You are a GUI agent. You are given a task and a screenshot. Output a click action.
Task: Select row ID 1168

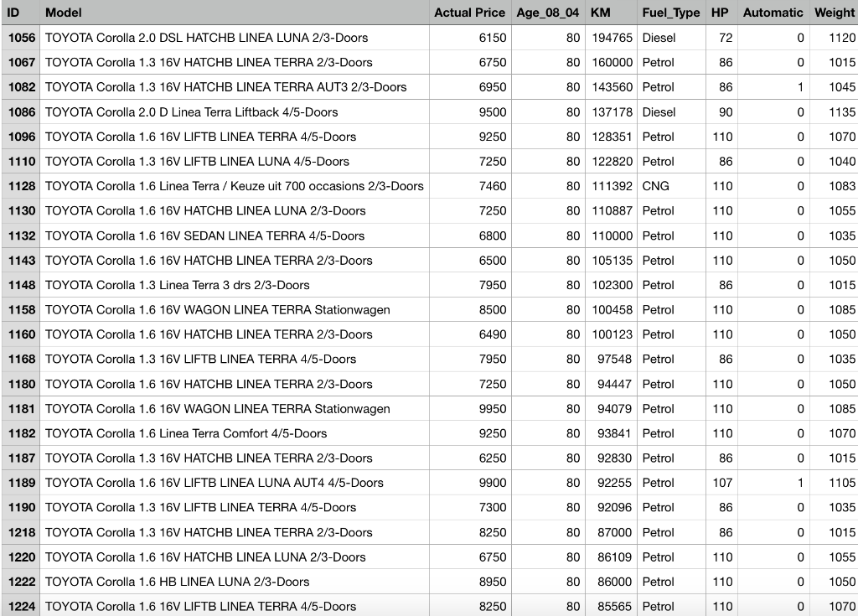pyautogui.click(x=20, y=360)
